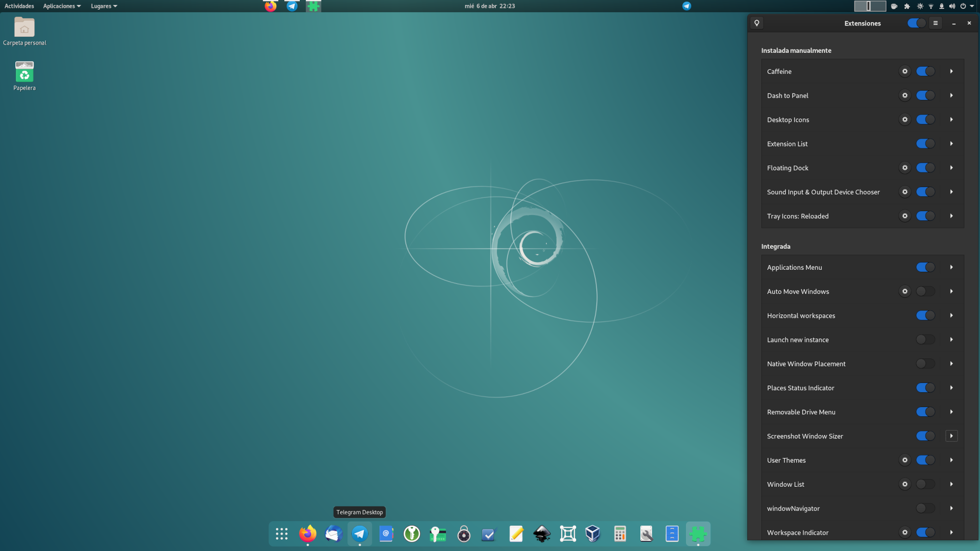Open Window List settings gear
The width and height of the screenshot is (980, 551).
pyautogui.click(x=905, y=484)
